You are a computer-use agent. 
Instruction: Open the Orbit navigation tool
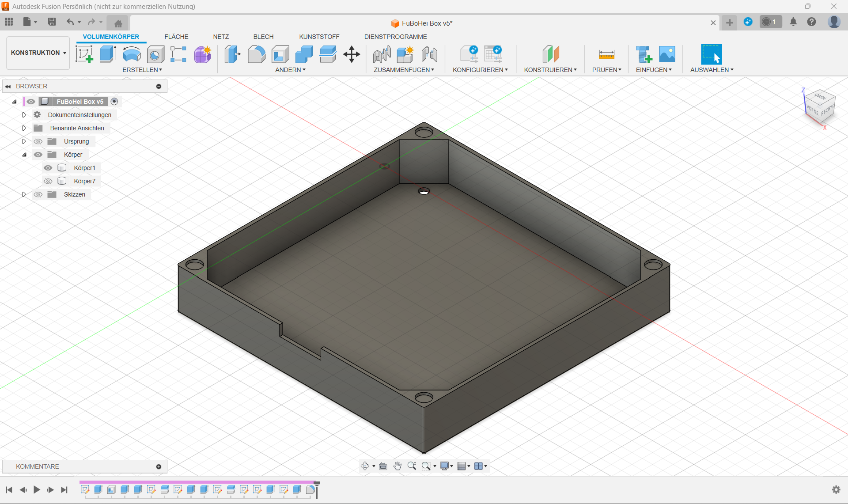[x=365, y=466]
